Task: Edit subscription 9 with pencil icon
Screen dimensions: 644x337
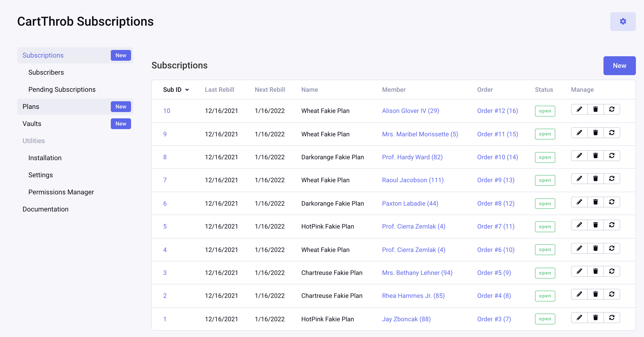Action: (579, 133)
